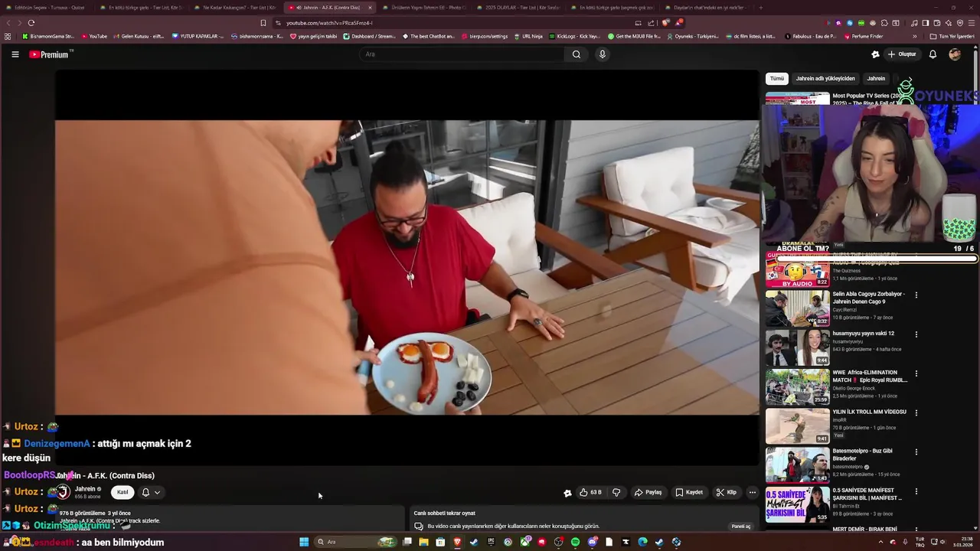Open the 'YouTube' bookmark

94,36
